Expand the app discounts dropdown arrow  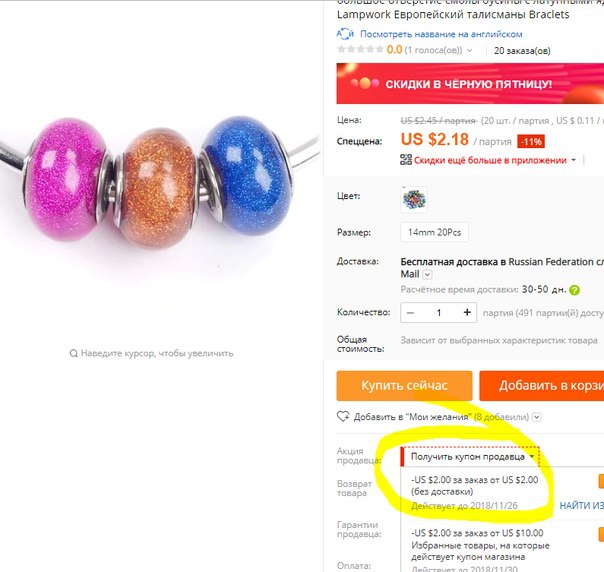(x=573, y=160)
